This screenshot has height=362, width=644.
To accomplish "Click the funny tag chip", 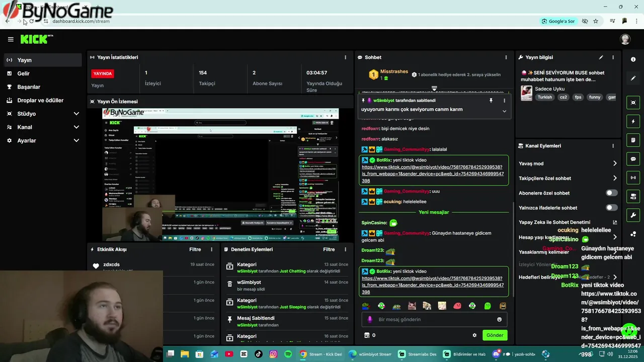I will 595,97.
